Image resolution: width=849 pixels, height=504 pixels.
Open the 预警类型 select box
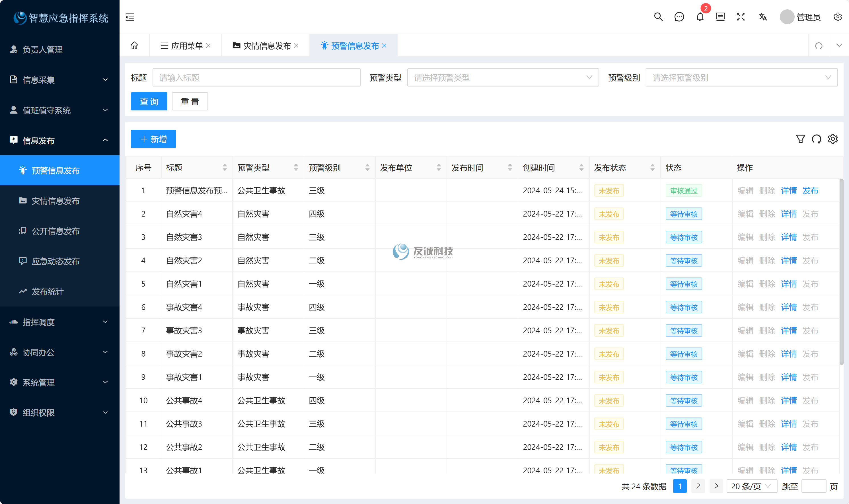[x=503, y=78]
